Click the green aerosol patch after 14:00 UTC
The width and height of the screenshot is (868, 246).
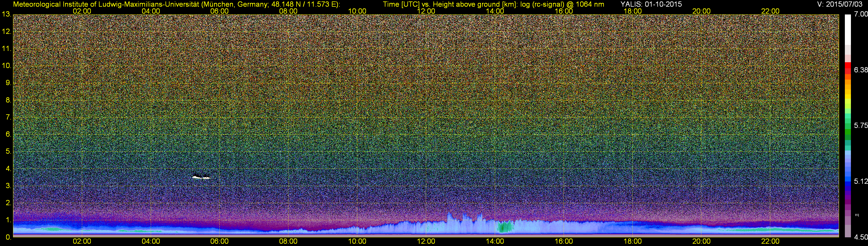pyautogui.click(x=505, y=227)
